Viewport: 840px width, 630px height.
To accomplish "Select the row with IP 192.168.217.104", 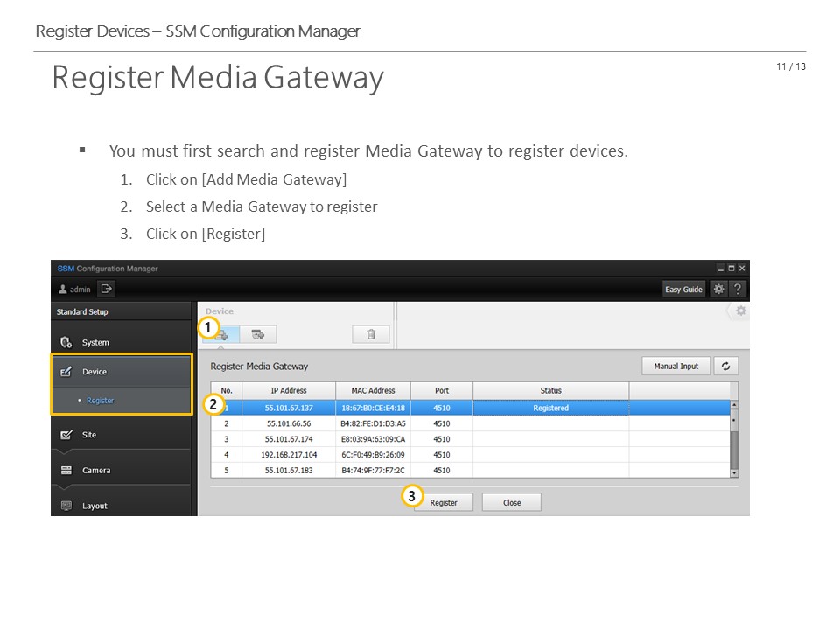I will click(471, 455).
